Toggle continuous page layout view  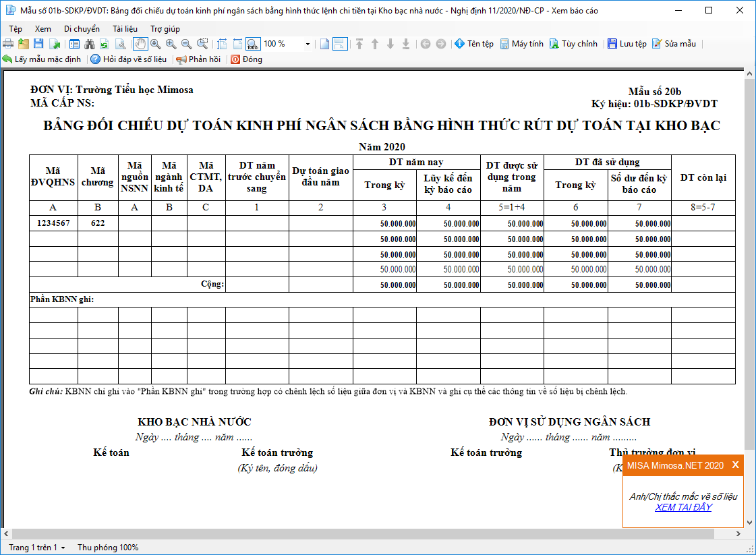pos(340,44)
